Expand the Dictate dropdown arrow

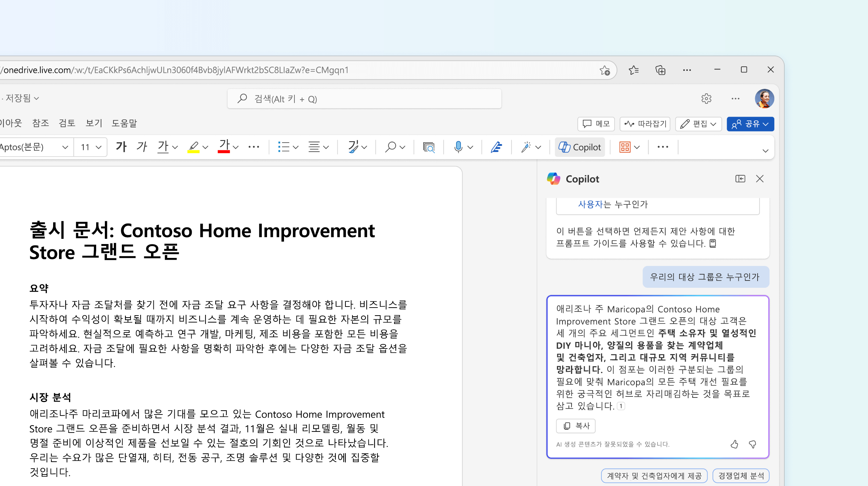pyautogui.click(x=470, y=147)
